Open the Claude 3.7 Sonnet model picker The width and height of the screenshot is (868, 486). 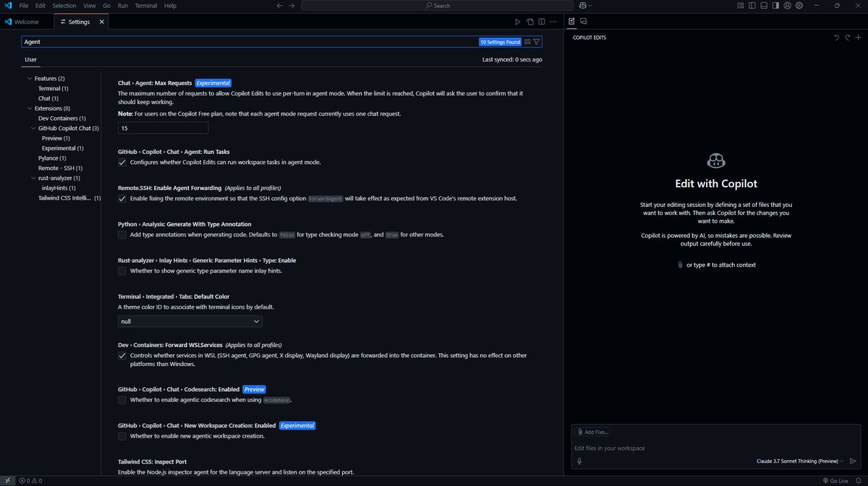pyautogui.click(x=800, y=461)
